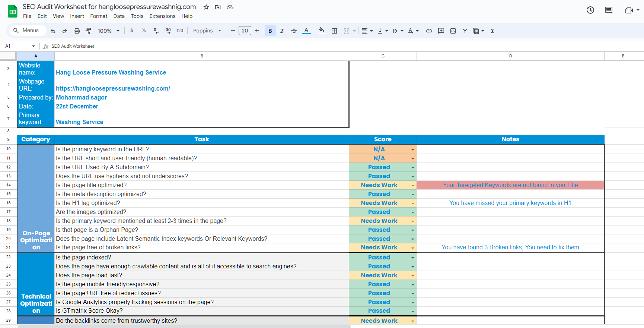644x328 pixels.
Task: Toggle italic formatting
Action: click(282, 31)
